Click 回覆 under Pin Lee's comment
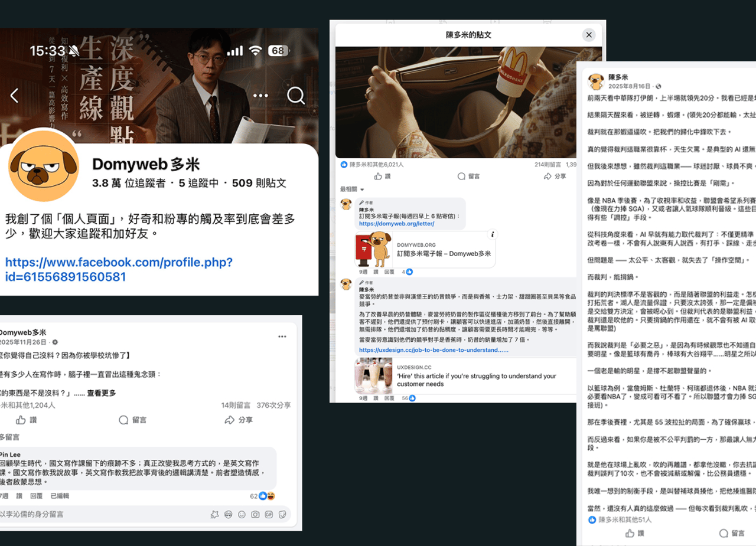756x546 pixels. tap(37, 496)
